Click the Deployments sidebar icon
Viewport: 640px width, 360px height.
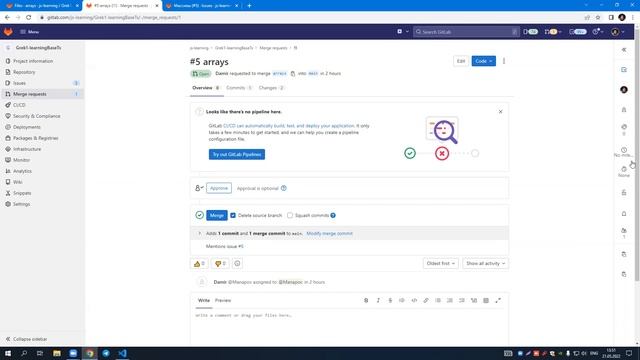[8, 127]
